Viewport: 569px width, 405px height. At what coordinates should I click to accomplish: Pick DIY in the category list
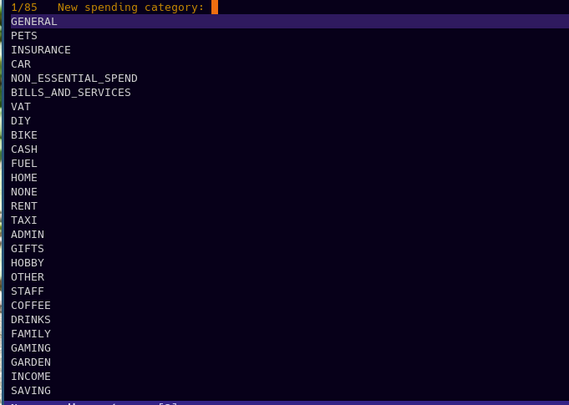[21, 120]
